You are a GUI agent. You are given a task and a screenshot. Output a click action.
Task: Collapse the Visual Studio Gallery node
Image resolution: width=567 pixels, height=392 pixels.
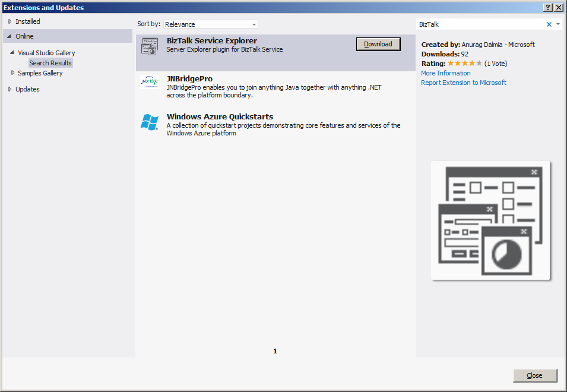pos(12,52)
